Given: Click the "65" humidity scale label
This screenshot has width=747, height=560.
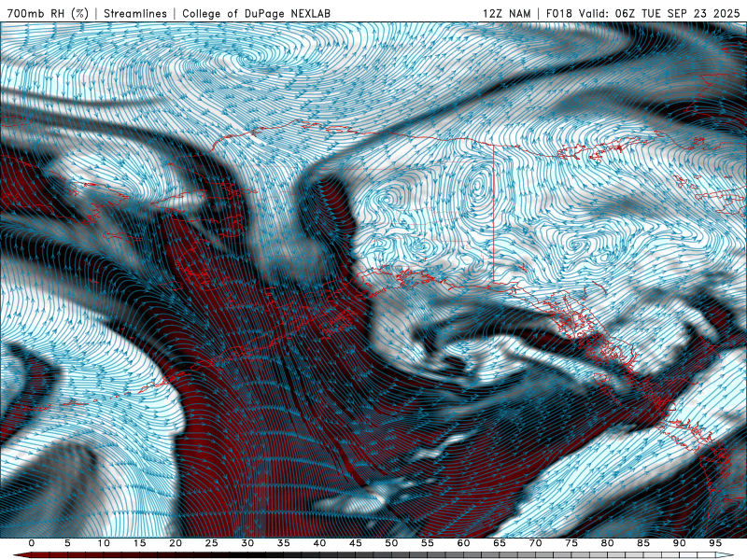Looking at the screenshot, I should click(500, 543).
